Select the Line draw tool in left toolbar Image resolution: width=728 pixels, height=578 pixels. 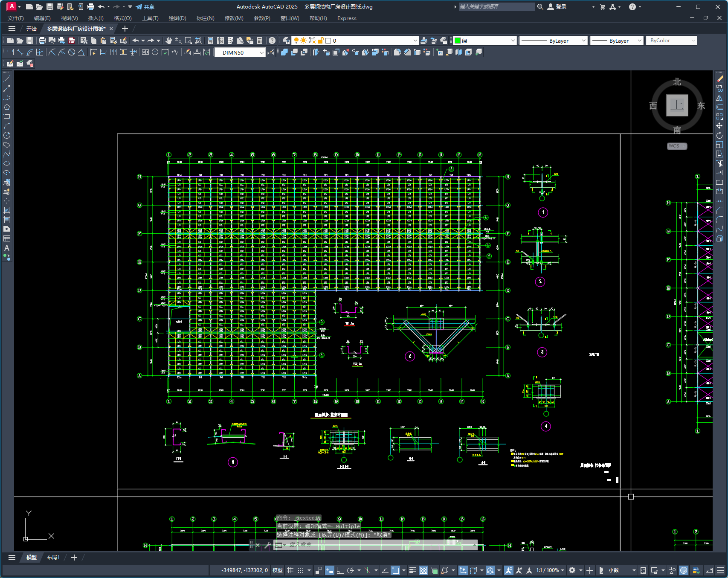point(7,79)
